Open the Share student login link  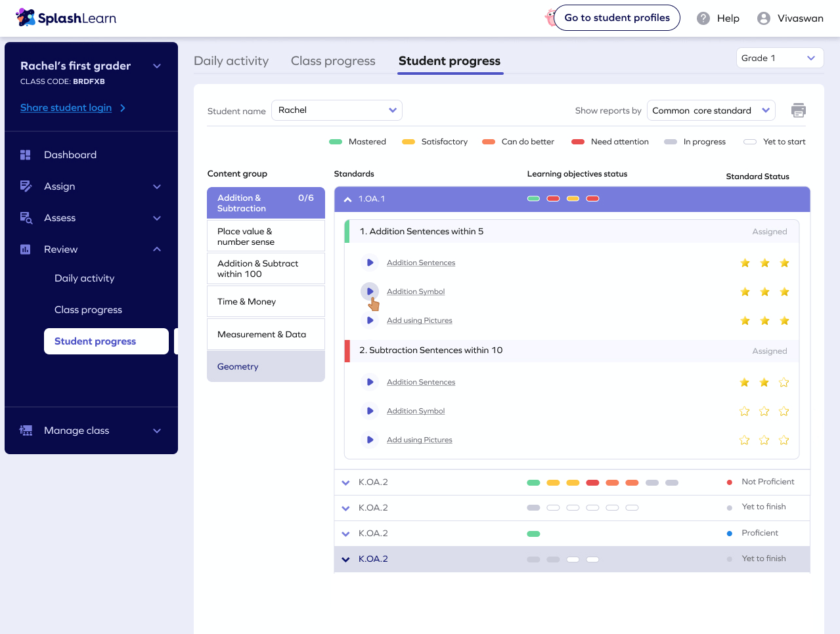click(x=68, y=107)
